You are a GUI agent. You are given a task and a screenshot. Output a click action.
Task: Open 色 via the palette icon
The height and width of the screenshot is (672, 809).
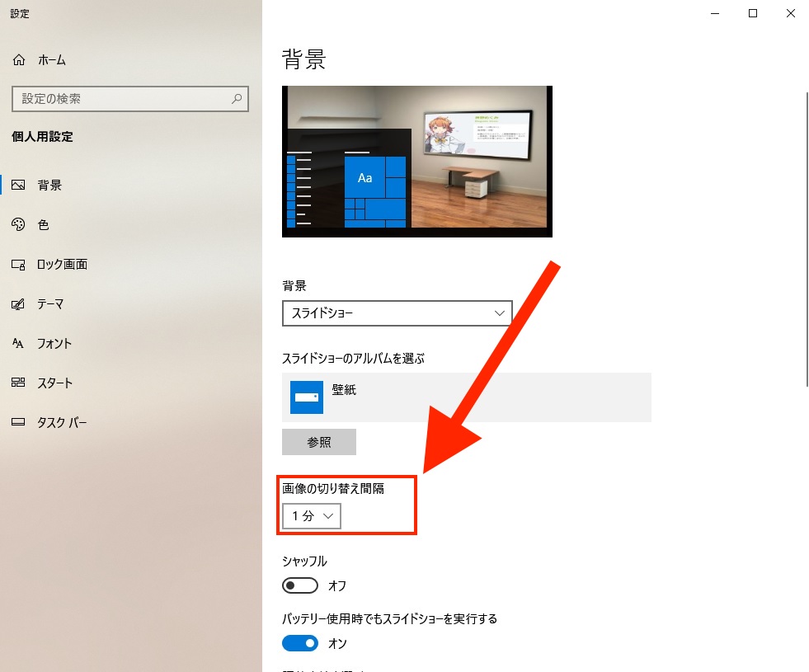tap(19, 225)
